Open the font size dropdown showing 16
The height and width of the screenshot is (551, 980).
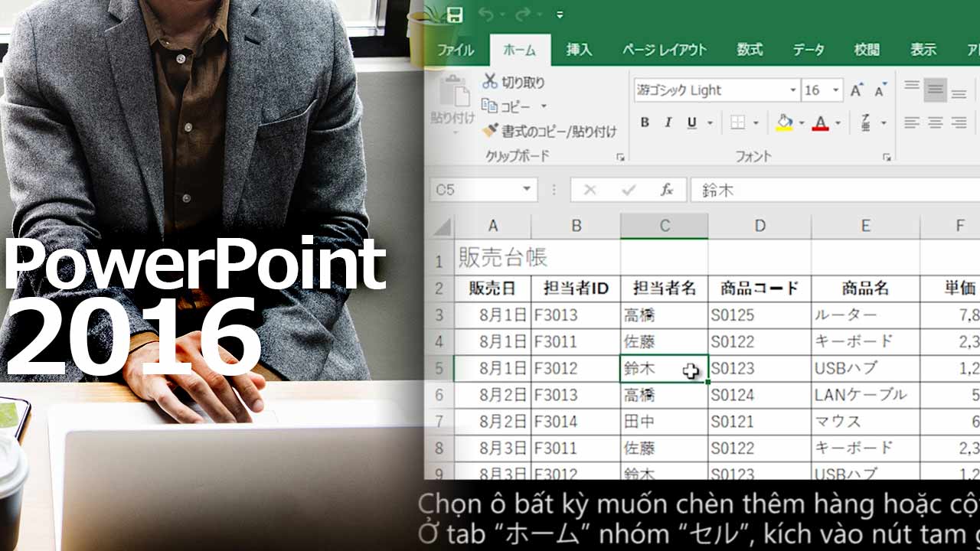(x=835, y=90)
